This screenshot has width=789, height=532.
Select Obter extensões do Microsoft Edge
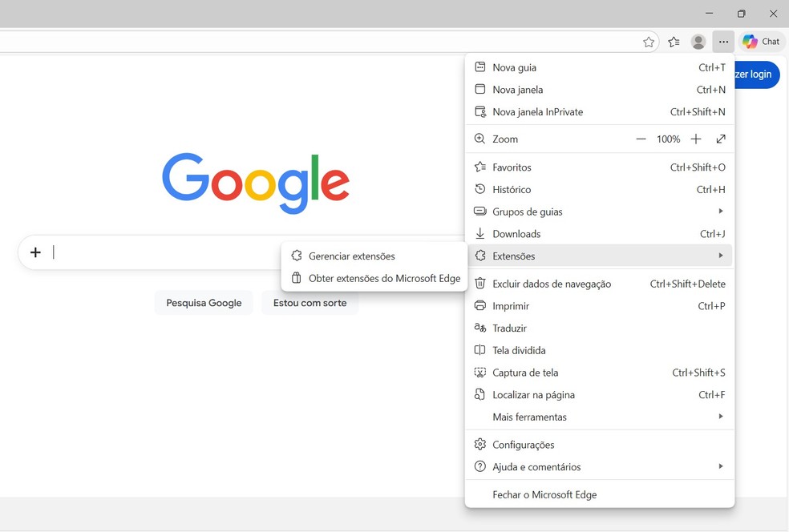tap(374, 278)
